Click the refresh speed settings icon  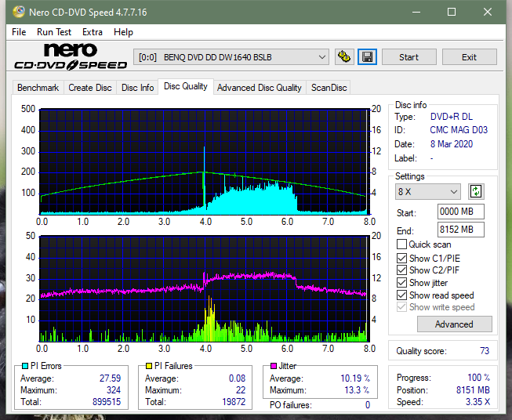pyautogui.click(x=476, y=191)
